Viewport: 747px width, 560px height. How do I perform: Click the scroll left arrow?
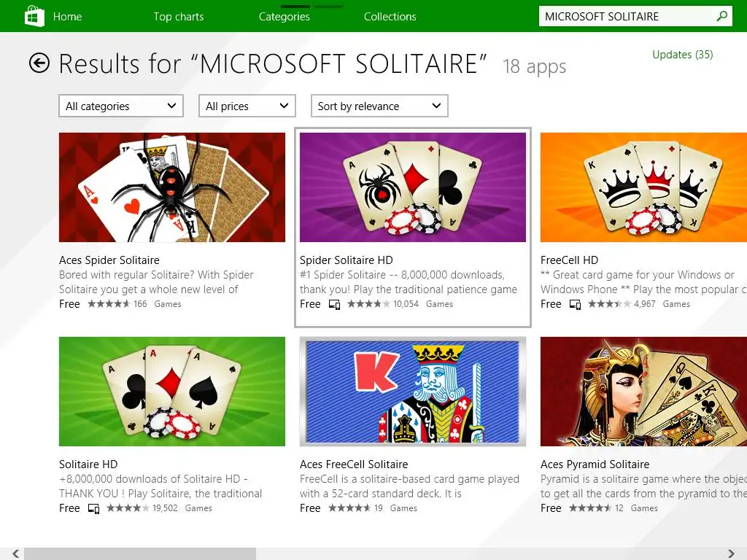[x=15, y=554]
